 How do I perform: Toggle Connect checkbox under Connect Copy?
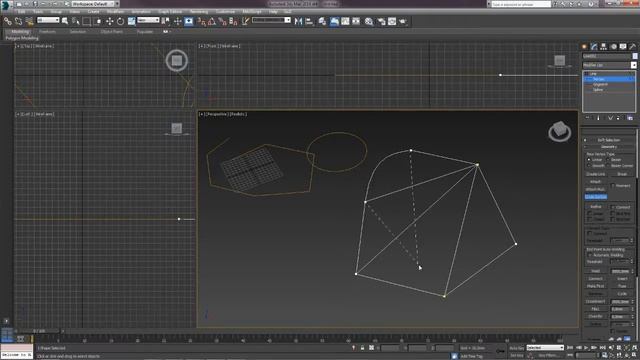[x=589, y=233]
